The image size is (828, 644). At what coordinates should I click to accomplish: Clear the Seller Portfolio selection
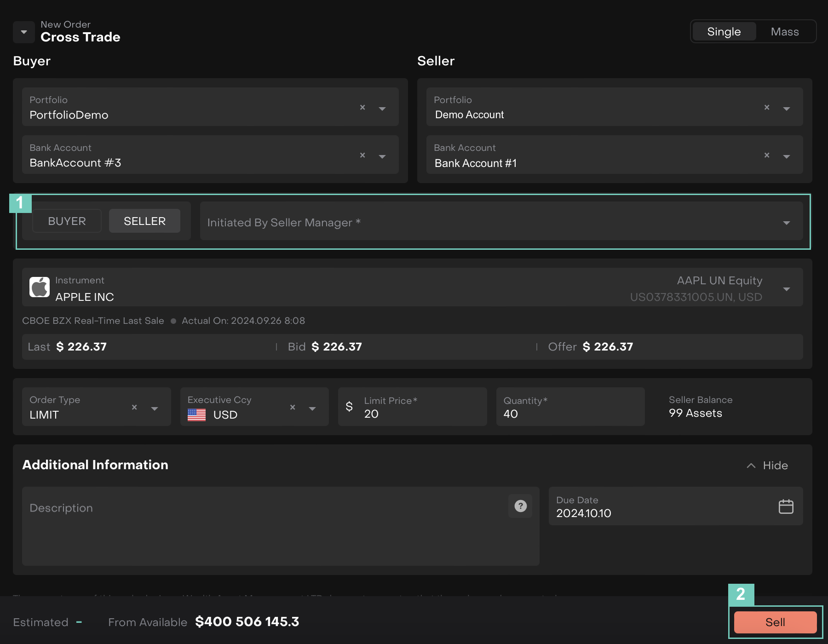[767, 107]
